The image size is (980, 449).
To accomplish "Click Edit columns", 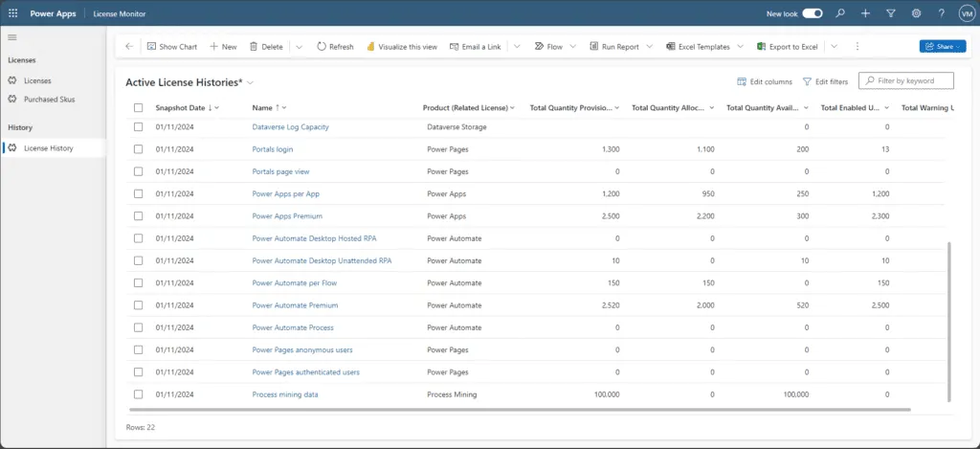I will 765,81.
